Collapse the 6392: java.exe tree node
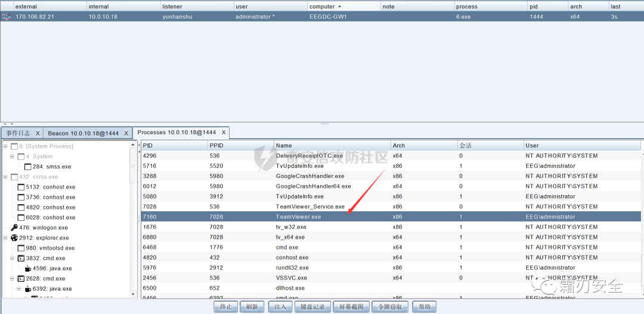The height and width of the screenshot is (314, 644). pos(19,288)
